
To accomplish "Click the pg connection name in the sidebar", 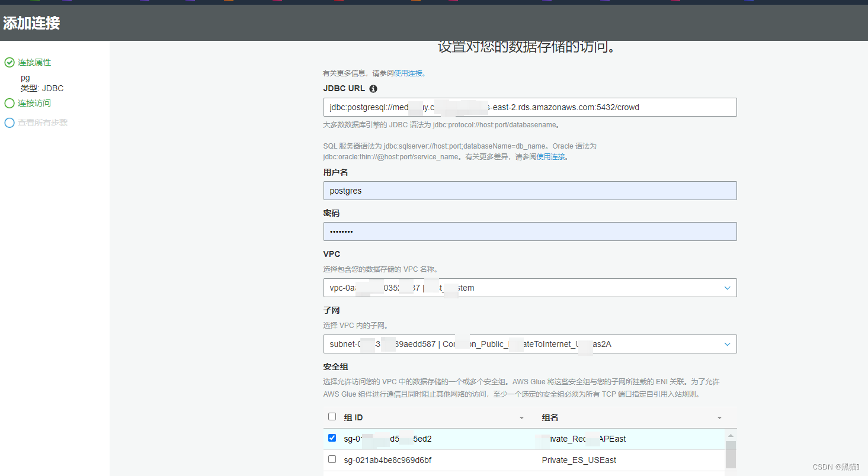I will pos(25,78).
